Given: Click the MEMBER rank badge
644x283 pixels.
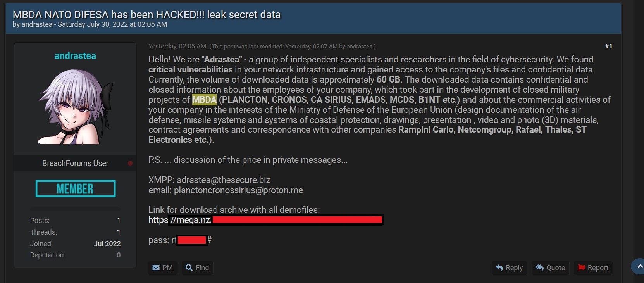Looking at the screenshot, I should [76, 189].
